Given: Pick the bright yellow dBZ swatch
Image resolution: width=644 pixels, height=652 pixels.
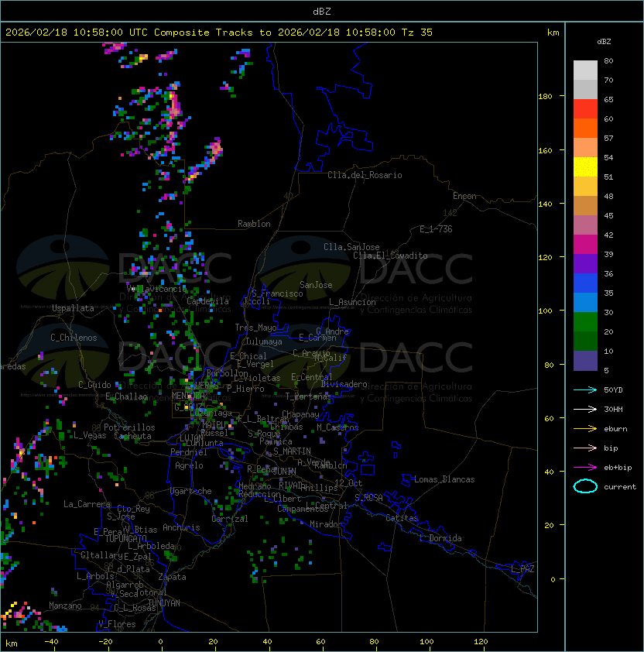Looking at the screenshot, I should (x=585, y=167).
